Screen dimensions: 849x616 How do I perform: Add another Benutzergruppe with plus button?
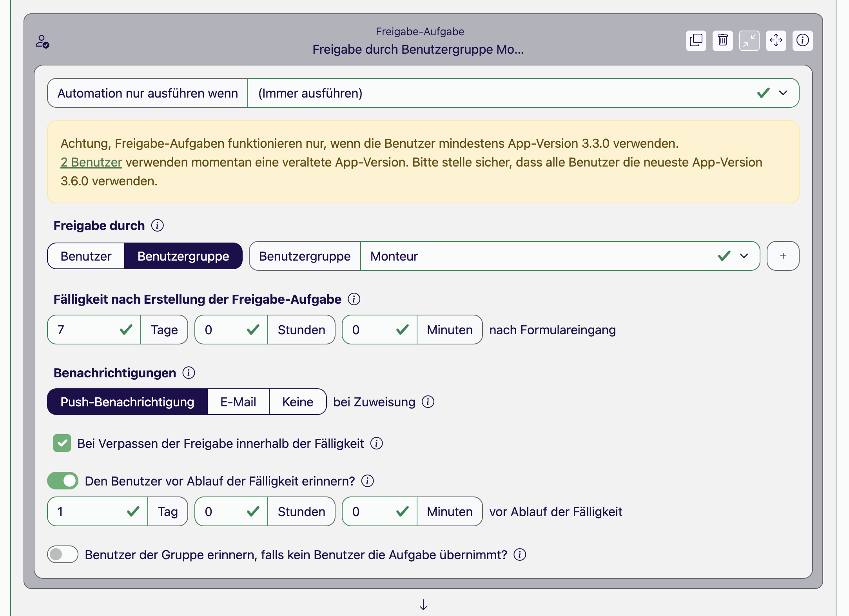783,256
